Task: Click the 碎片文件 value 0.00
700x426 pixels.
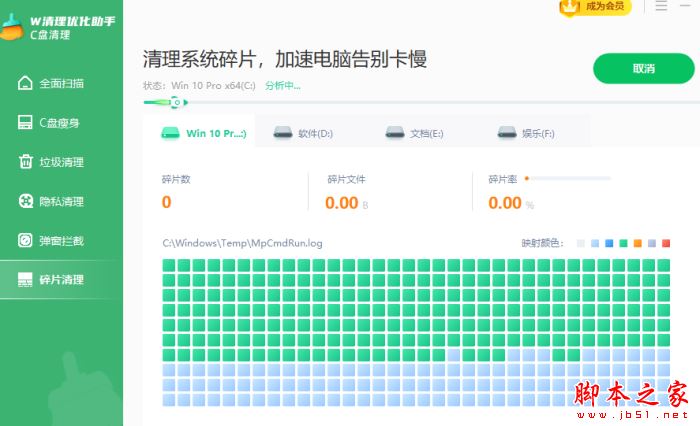Action: point(342,203)
